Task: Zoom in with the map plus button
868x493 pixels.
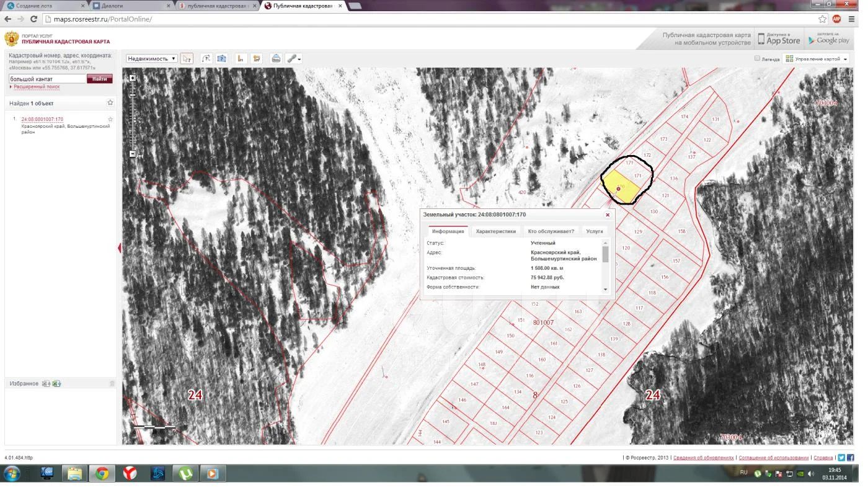Action: click(132, 78)
